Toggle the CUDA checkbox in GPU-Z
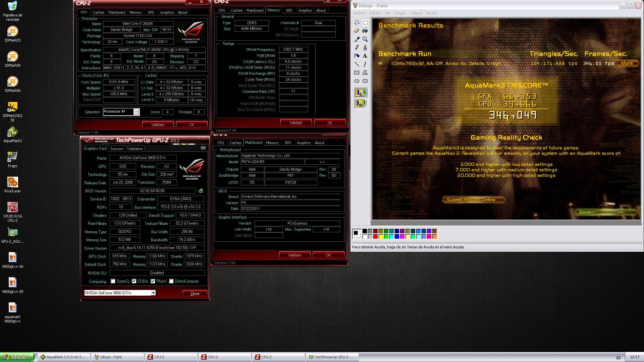Viewport: 644px width, 362px height. pyautogui.click(x=134, y=281)
